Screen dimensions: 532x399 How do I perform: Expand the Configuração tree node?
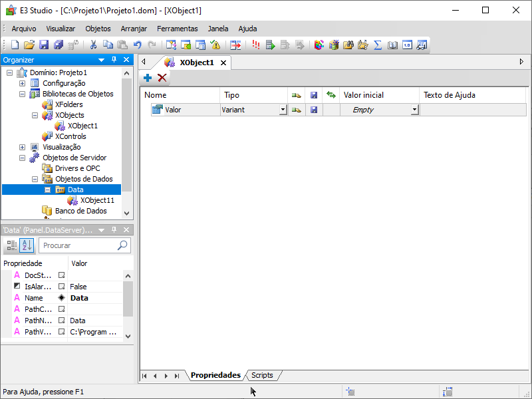tap(23, 83)
